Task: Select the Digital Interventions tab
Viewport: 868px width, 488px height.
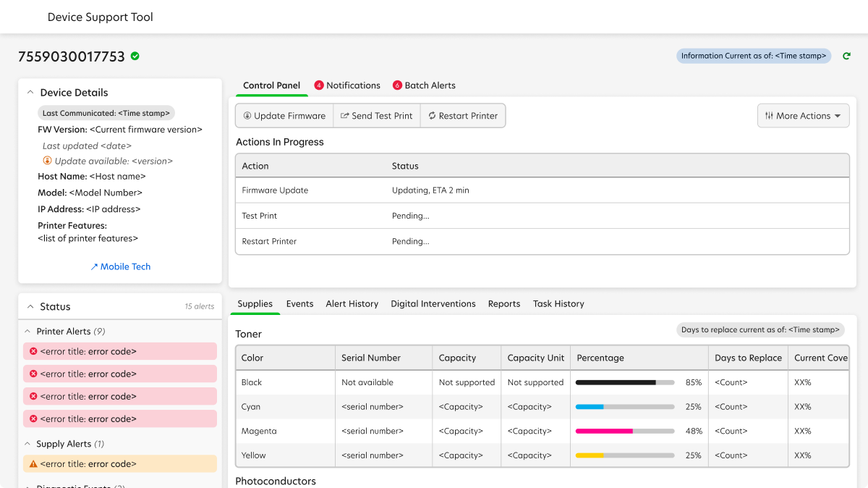Action: tap(433, 303)
